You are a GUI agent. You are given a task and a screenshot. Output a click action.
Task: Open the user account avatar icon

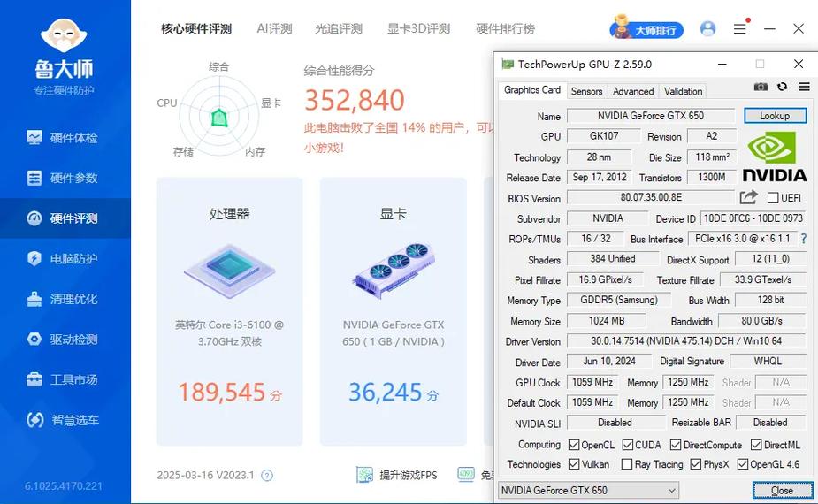[707, 29]
